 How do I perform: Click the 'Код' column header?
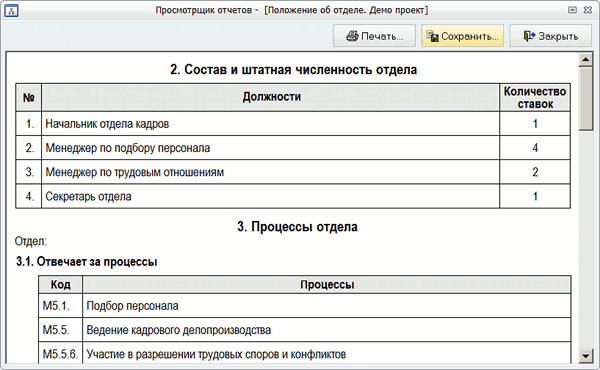coord(60,285)
